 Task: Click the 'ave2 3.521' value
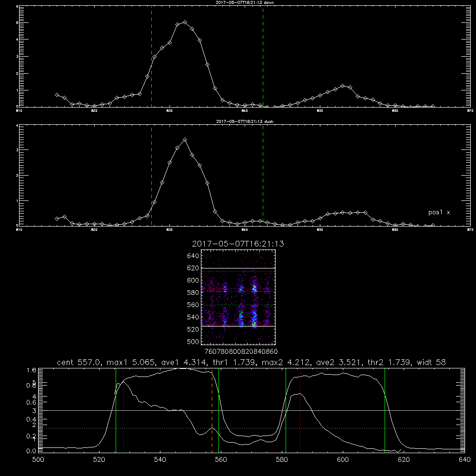pyautogui.click(x=339, y=362)
